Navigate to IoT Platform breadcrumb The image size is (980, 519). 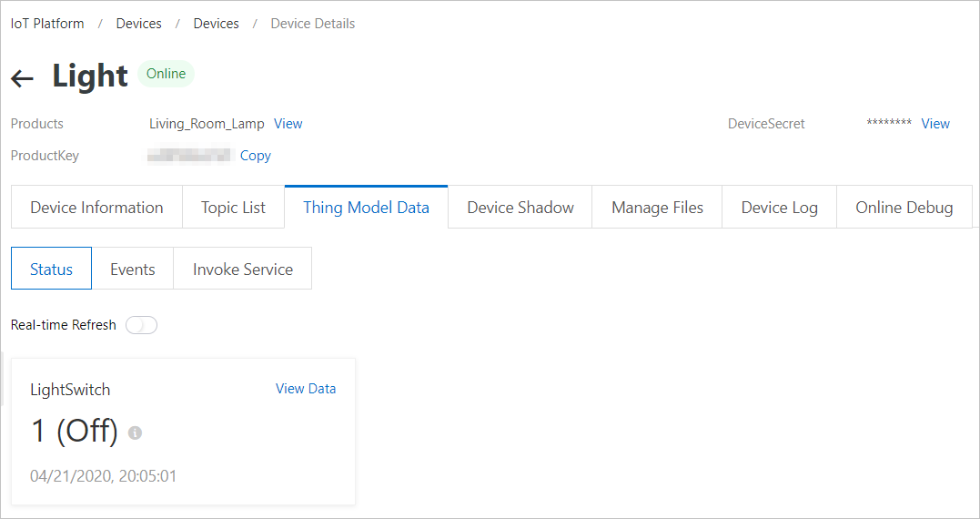(x=47, y=24)
